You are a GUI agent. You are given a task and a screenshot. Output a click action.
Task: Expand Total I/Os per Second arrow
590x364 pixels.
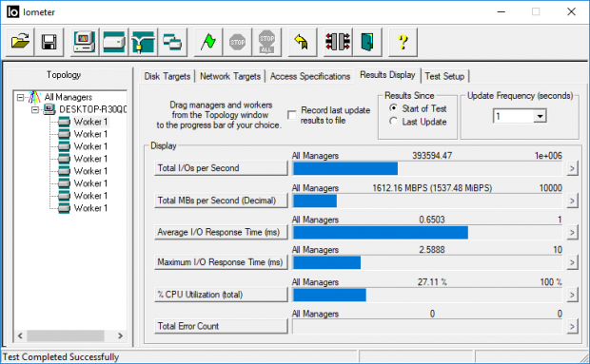572,168
